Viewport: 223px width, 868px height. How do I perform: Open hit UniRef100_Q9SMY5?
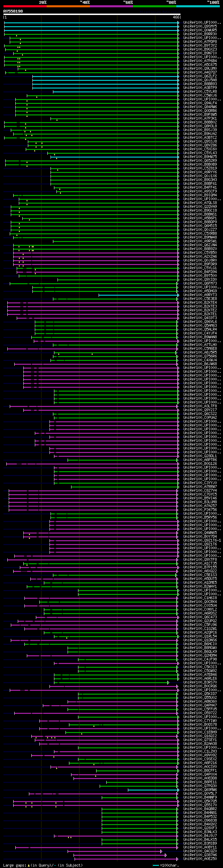(200, 26)
